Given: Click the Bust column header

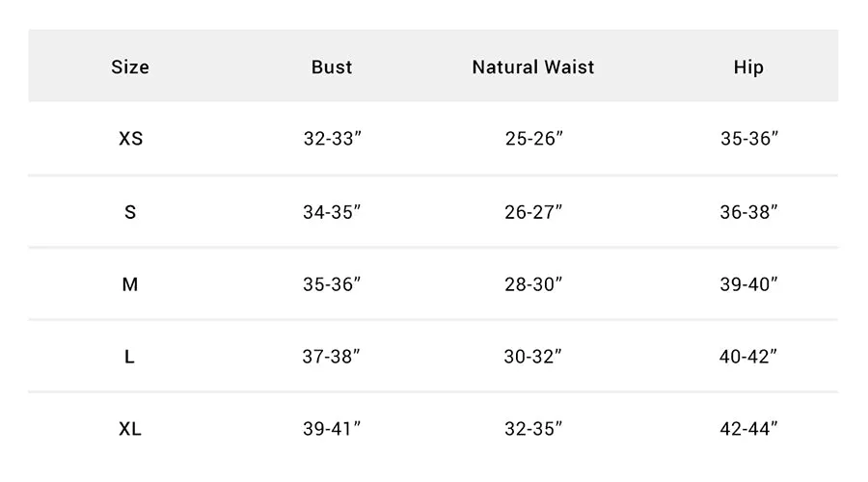Looking at the screenshot, I should coord(332,67).
